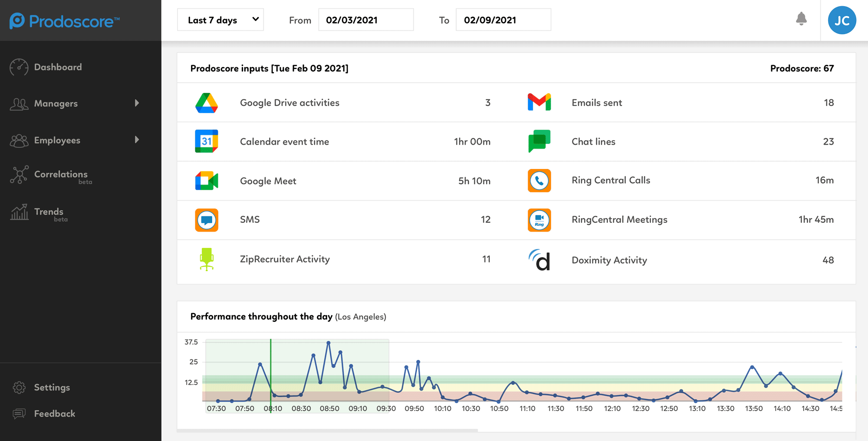868x441 pixels.
Task: Click the Chat lines value 23
Action: point(829,142)
